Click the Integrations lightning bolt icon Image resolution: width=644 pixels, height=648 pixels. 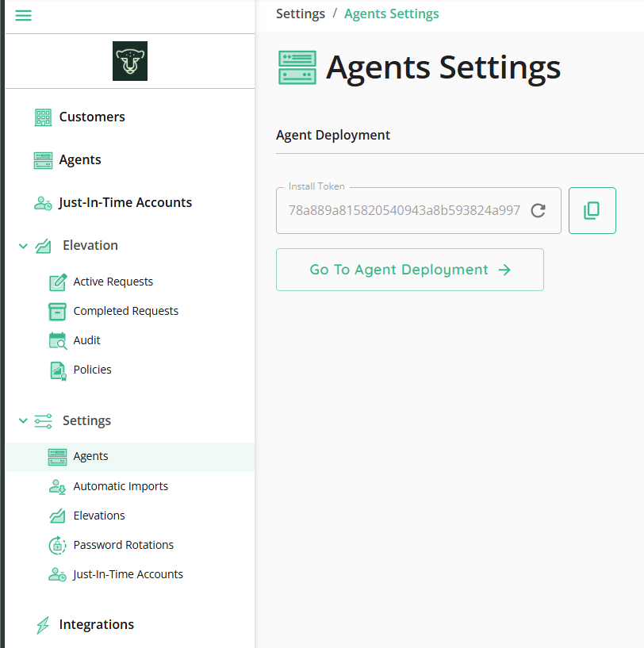click(x=41, y=625)
